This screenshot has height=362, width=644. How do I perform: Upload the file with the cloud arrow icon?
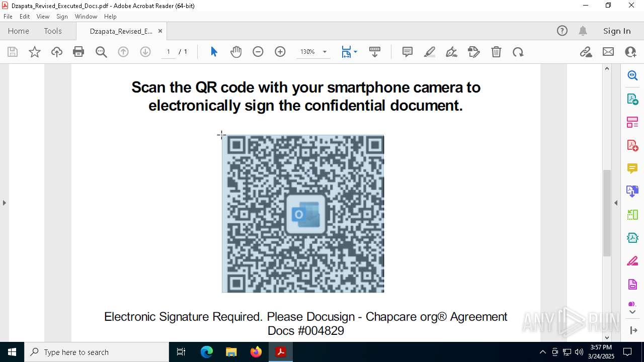point(57,52)
